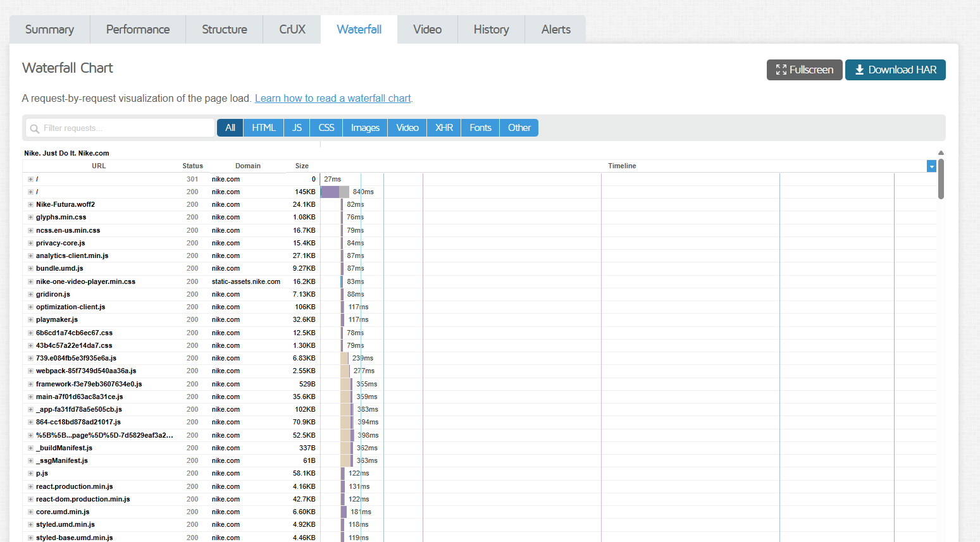
Task: Expand the glyphs.min.css request
Action: [30, 218]
